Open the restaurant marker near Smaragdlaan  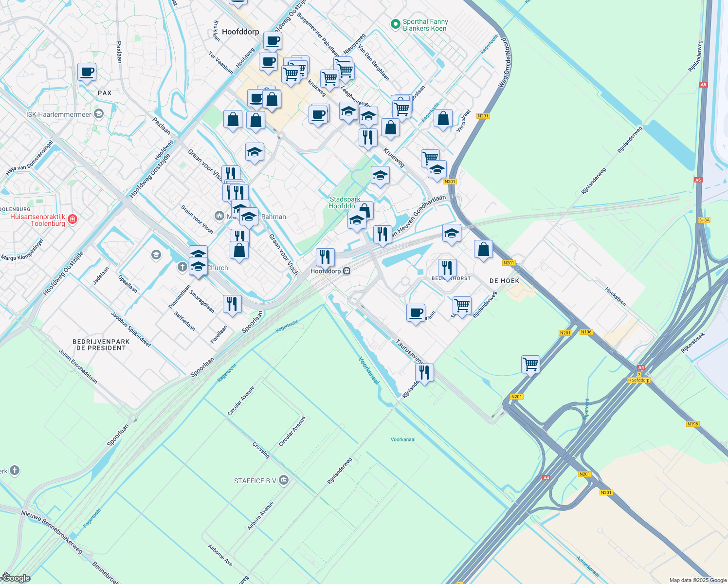point(232,304)
